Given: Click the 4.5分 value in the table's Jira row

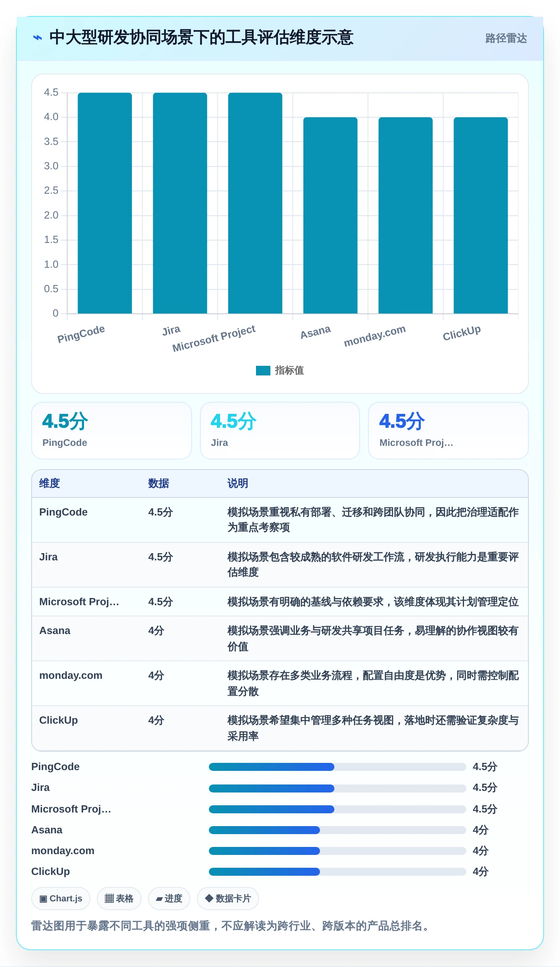Looking at the screenshot, I should click(160, 557).
